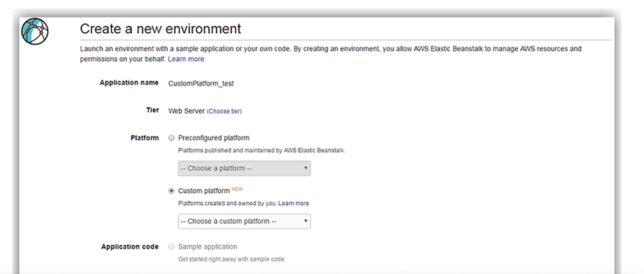This screenshot has height=274, width=644.
Task: Click the "Choose tier" link
Action: coord(224,111)
